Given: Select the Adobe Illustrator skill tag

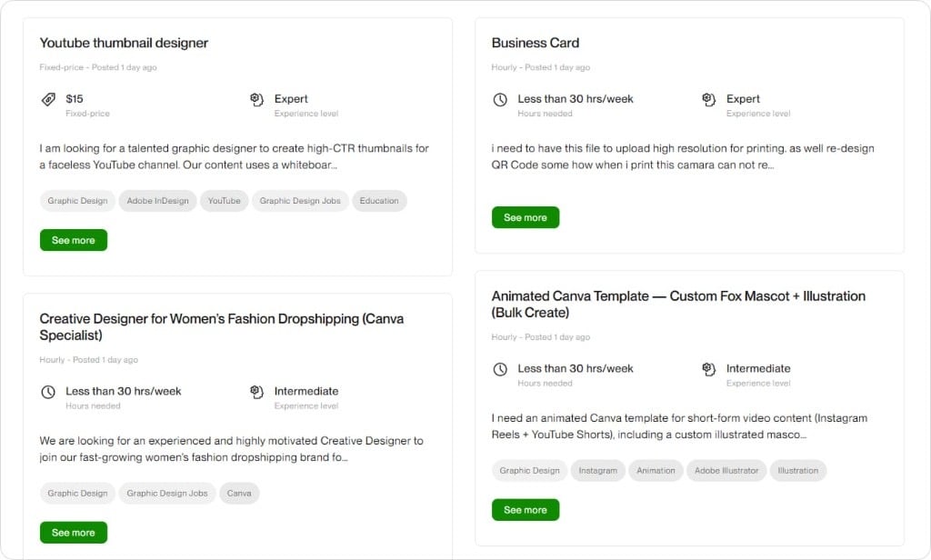Looking at the screenshot, I should click(725, 471).
